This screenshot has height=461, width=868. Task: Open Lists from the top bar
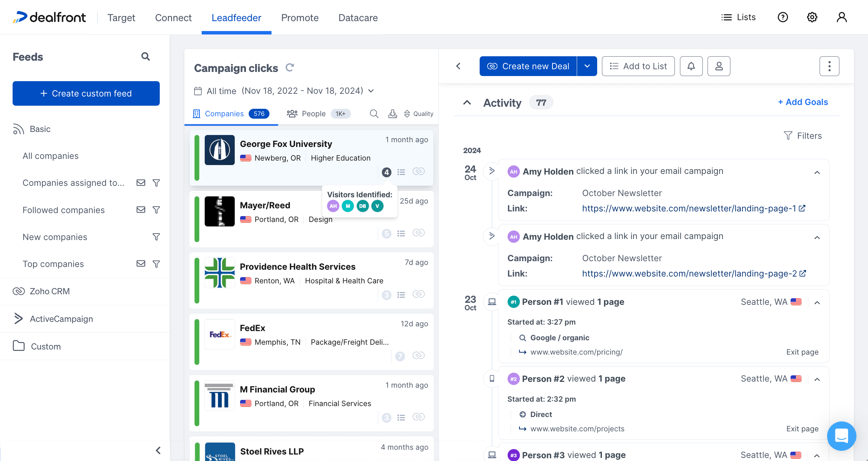(739, 17)
